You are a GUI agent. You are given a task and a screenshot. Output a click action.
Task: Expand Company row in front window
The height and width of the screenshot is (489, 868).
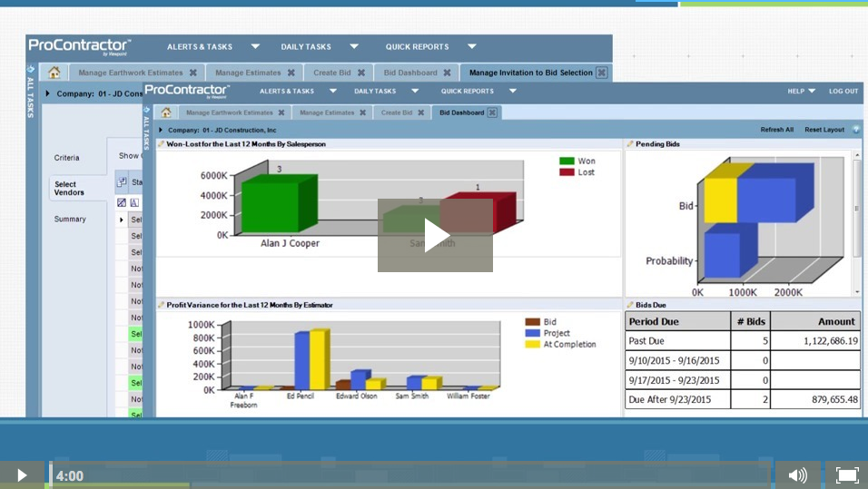click(161, 130)
